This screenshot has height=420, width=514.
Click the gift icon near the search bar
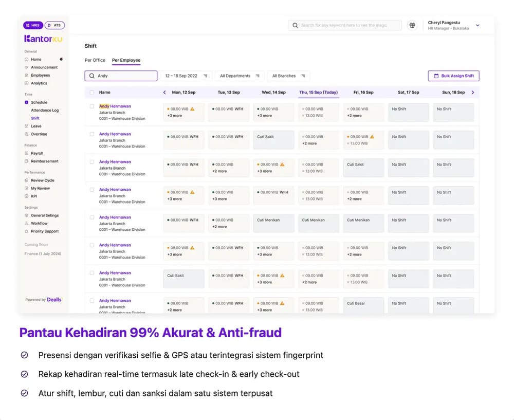[x=412, y=25]
